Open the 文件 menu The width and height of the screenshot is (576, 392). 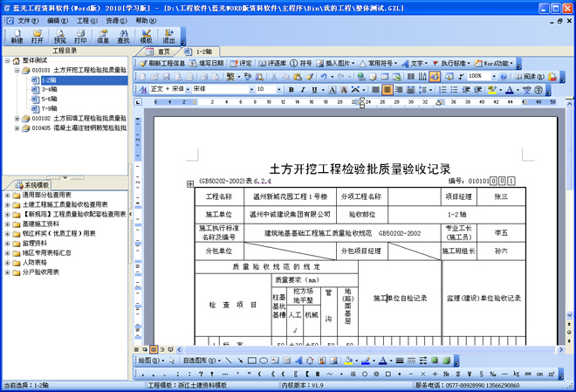click(x=28, y=21)
